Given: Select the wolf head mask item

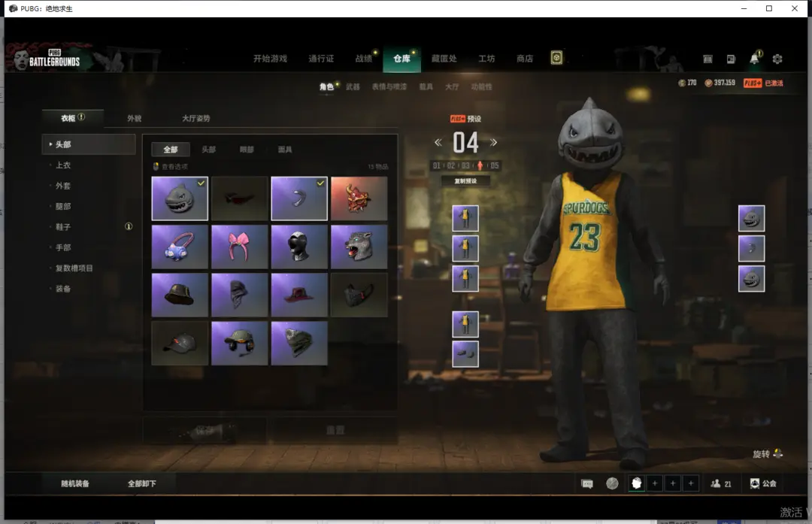Looking at the screenshot, I should click(x=359, y=247).
